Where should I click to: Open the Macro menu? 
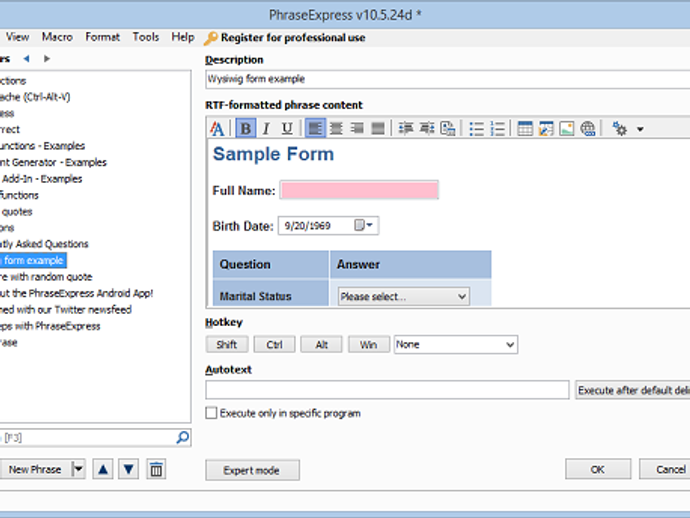click(57, 37)
